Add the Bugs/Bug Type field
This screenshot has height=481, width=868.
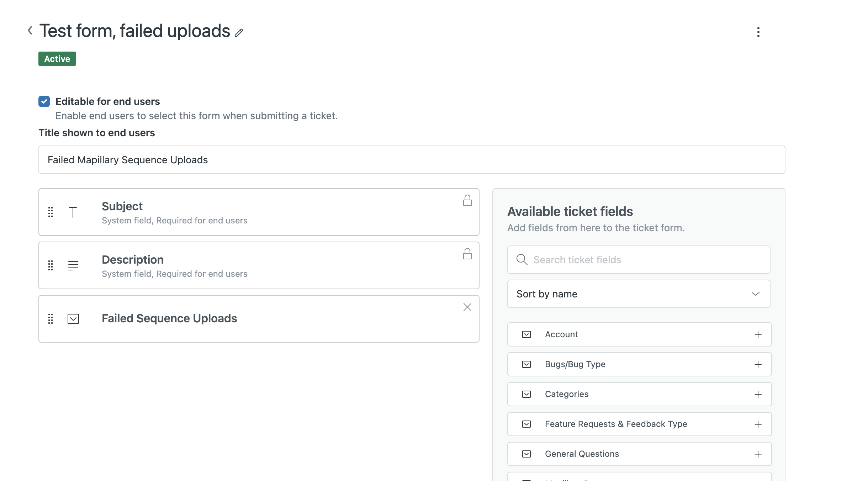pos(758,365)
